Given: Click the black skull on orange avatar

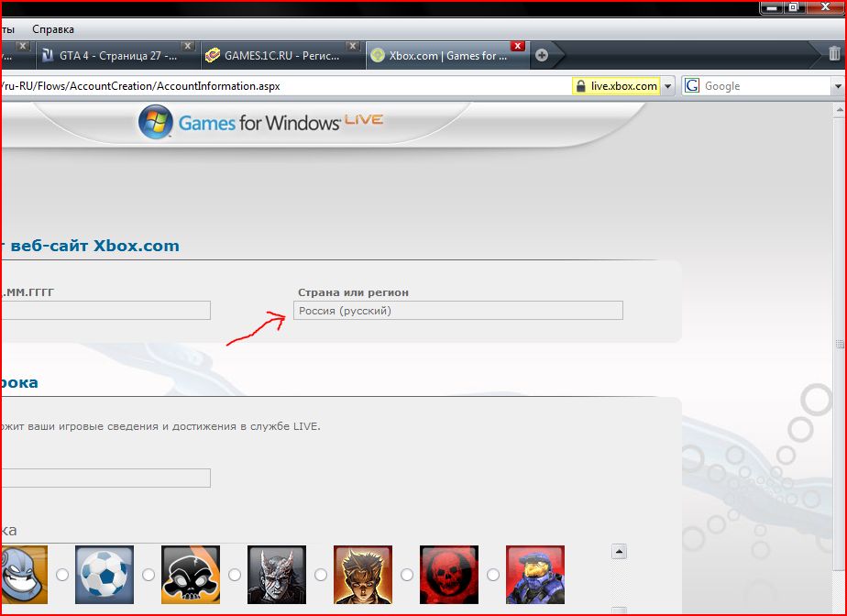Looking at the screenshot, I should click(191, 575).
